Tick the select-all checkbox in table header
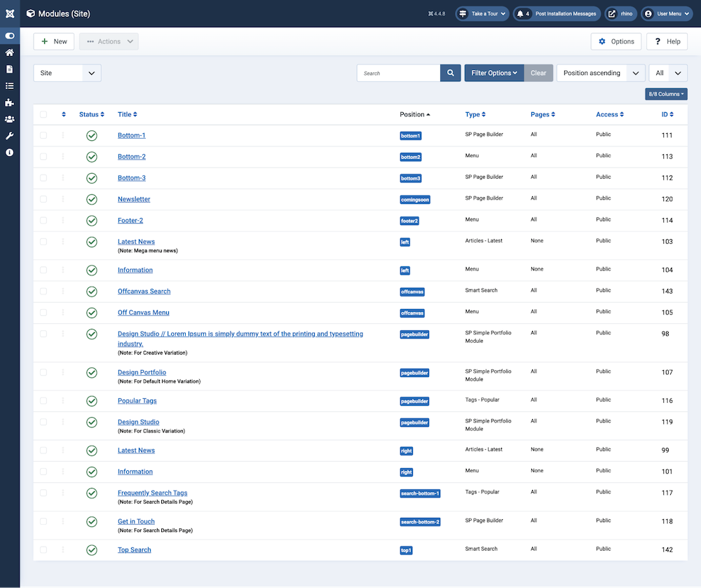 43,114
